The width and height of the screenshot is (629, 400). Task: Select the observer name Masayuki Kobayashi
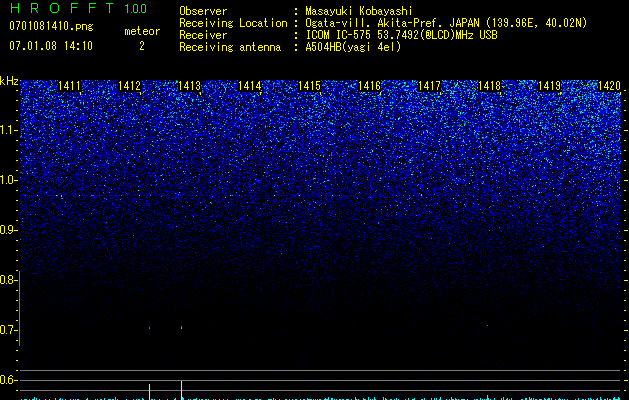coord(359,11)
